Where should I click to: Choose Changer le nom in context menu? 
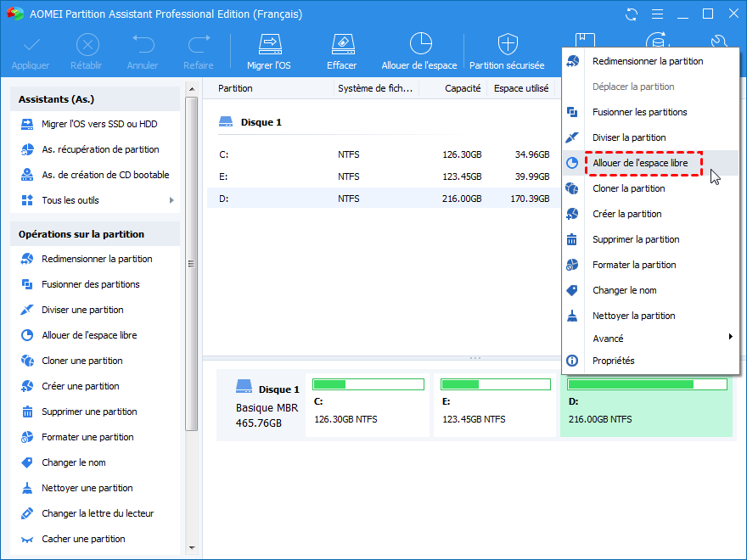pos(650,290)
